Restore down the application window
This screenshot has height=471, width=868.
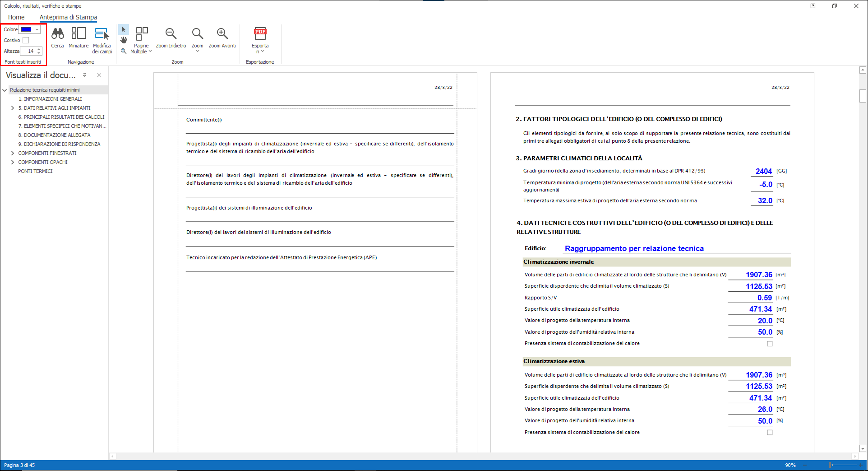click(x=834, y=6)
